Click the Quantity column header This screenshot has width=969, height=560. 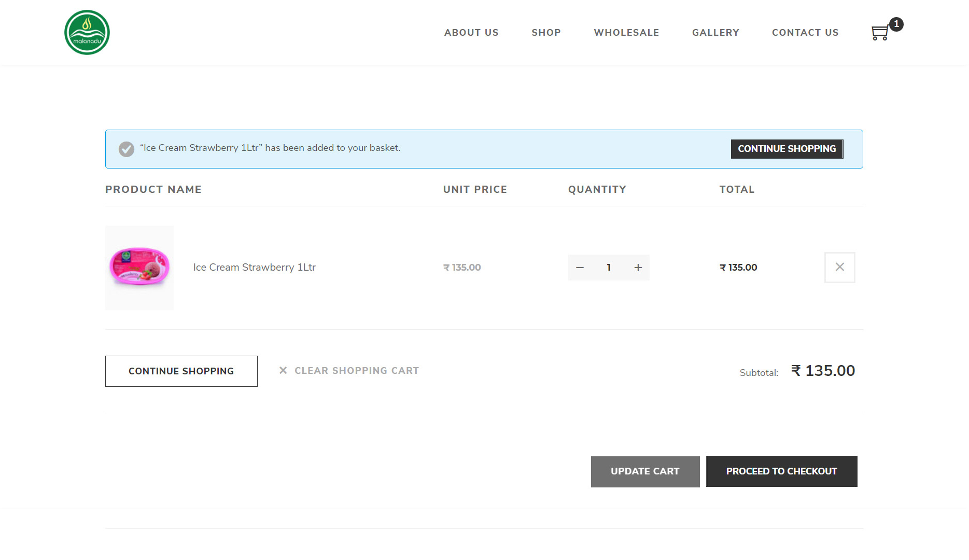(597, 189)
